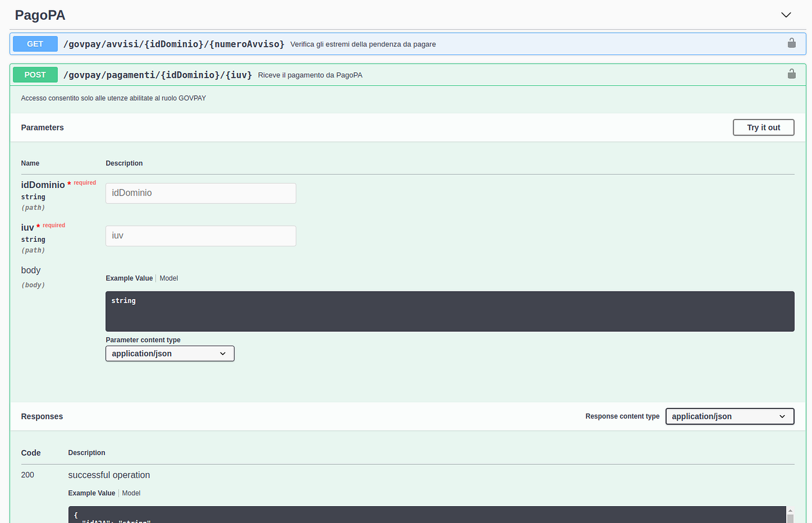Click the lock icon on GET avvisi row
Screen dimensions: 812x523
pos(791,43)
